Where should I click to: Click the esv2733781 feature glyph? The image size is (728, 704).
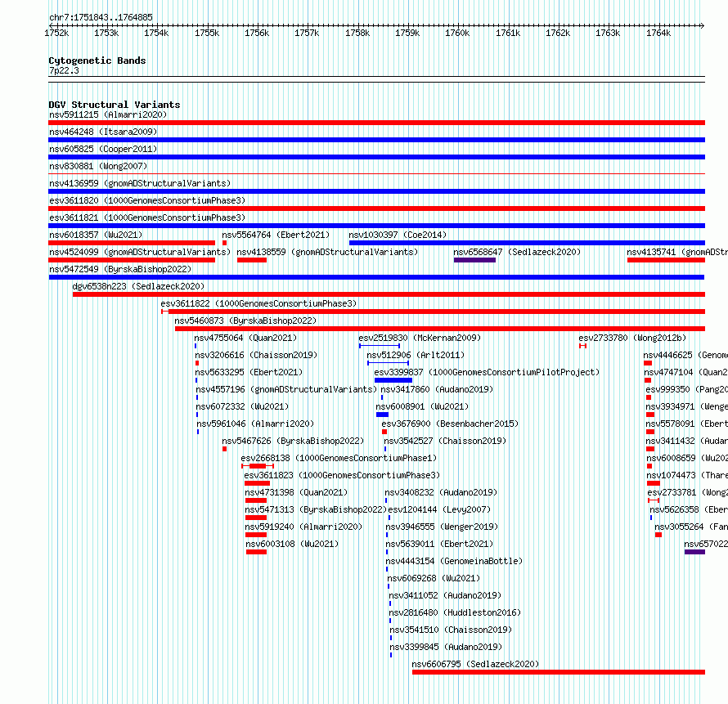654,500
